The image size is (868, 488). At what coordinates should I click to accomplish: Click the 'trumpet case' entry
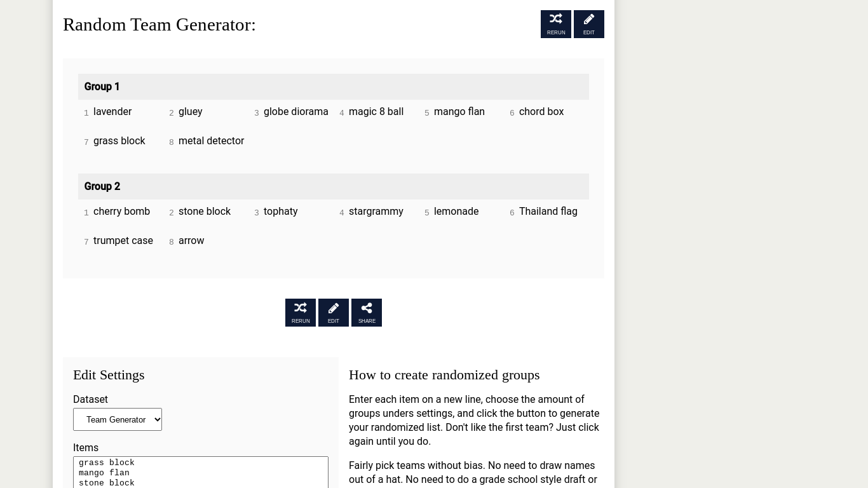click(123, 241)
